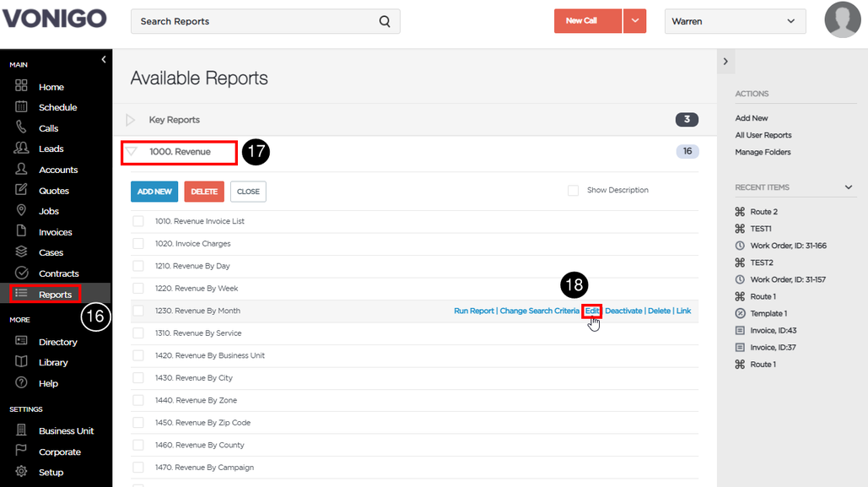This screenshot has height=487, width=868.
Task: Open the Warren user dropdown
Action: click(735, 22)
